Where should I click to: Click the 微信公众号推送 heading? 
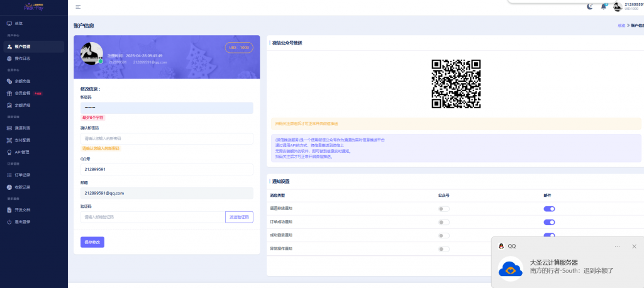[x=287, y=43]
